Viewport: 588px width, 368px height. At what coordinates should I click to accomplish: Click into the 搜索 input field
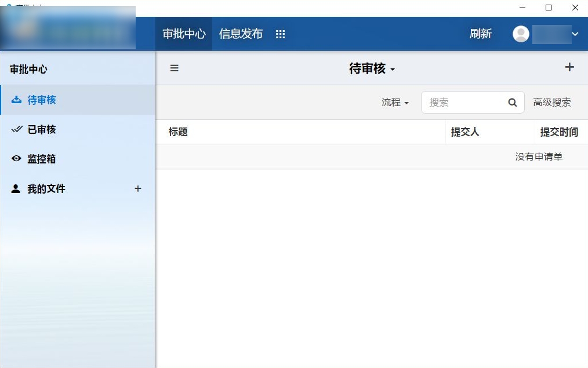pos(464,103)
